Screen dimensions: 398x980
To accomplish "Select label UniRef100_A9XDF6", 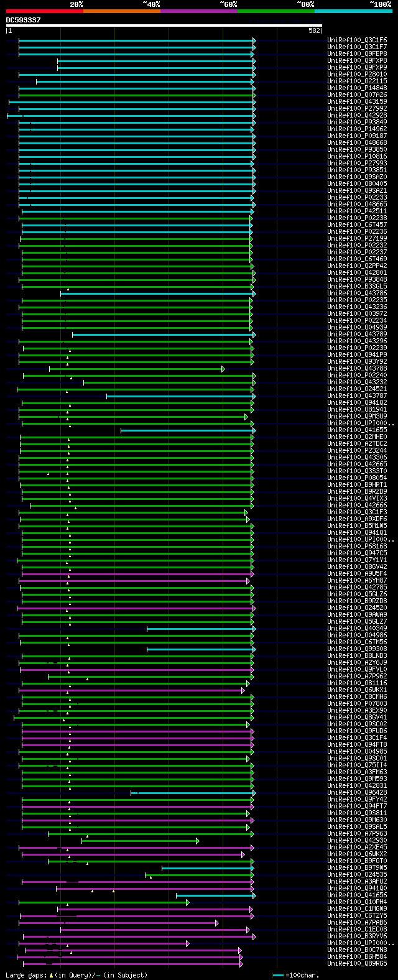I will (357, 519).
